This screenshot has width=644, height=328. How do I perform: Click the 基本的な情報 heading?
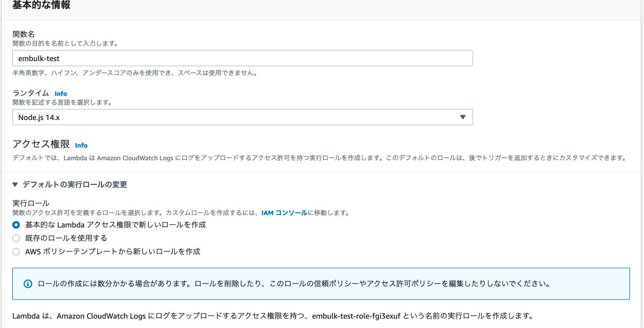pyautogui.click(x=41, y=5)
